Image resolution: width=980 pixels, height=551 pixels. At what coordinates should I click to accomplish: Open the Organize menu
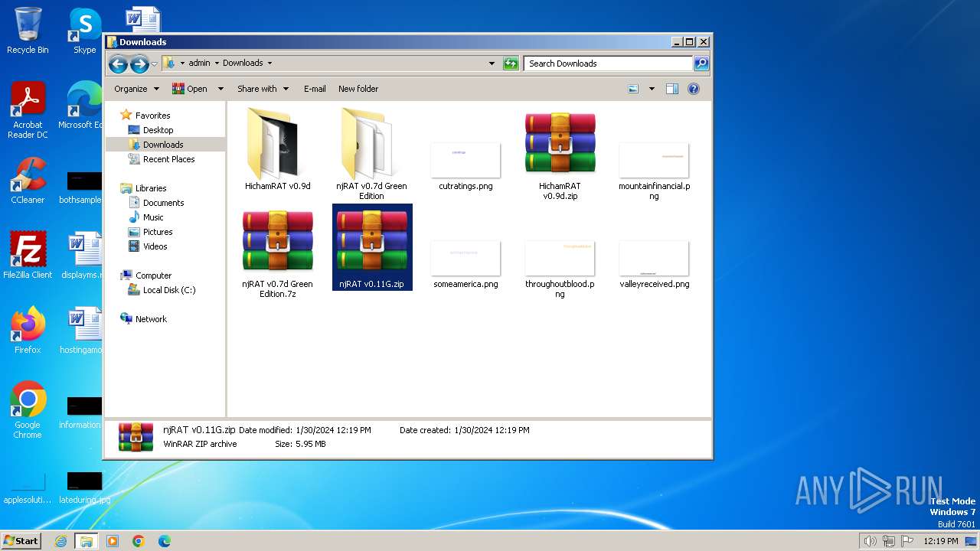136,89
